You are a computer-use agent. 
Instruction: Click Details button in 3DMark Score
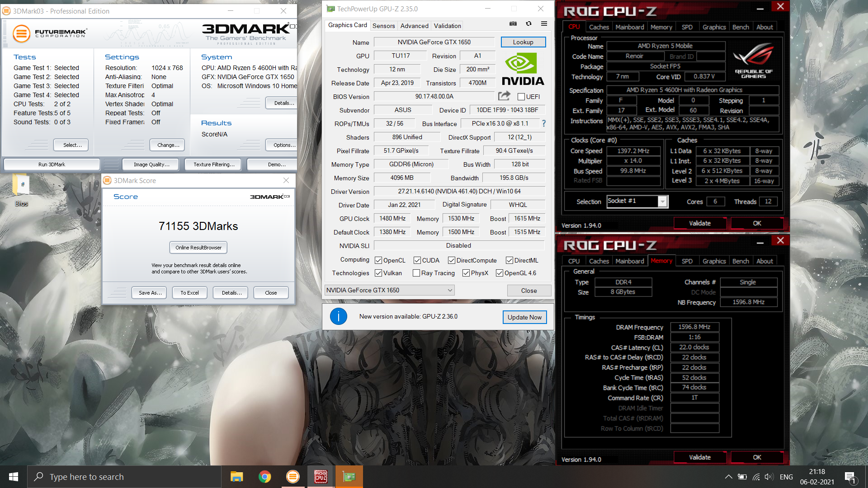click(x=231, y=293)
